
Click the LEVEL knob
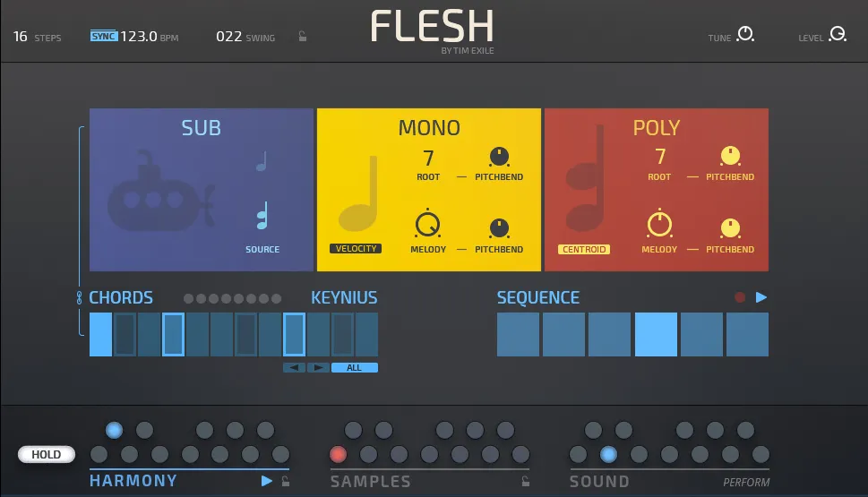point(838,34)
